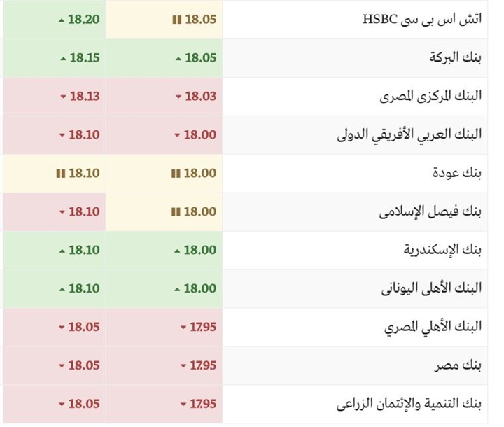Select the البنك العربي الأفريقي الدولى bank name
504x427 pixels.
(x=410, y=135)
